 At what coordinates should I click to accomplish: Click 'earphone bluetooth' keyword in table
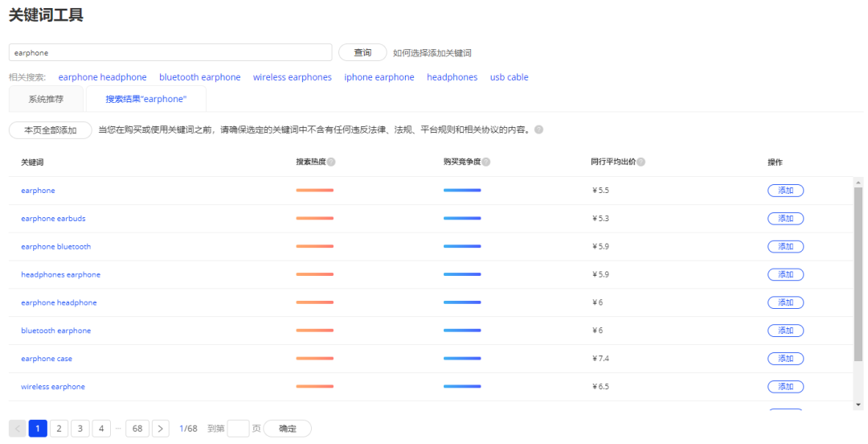point(56,247)
